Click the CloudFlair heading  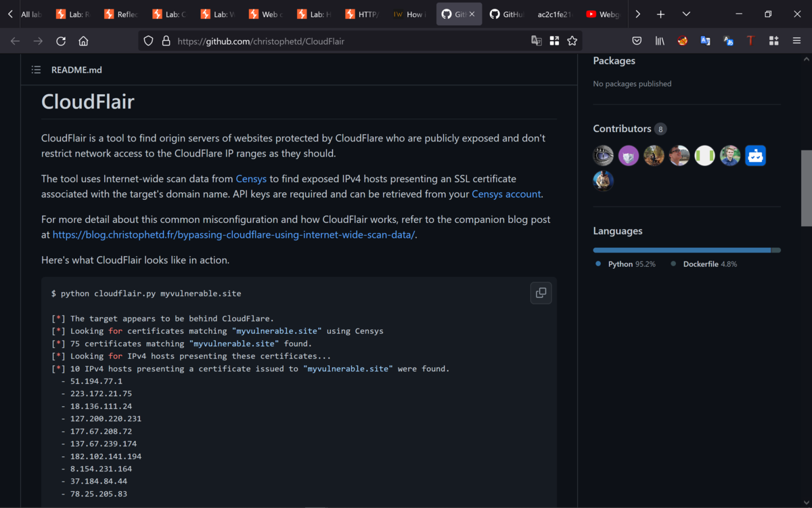tap(88, 102)
